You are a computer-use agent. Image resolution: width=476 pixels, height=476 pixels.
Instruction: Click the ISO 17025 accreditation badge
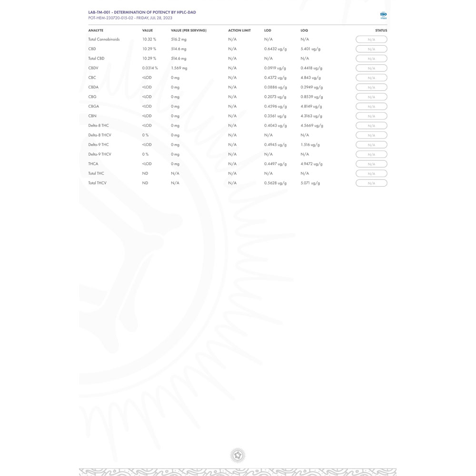pyautogui.click(x=383, y=16)
